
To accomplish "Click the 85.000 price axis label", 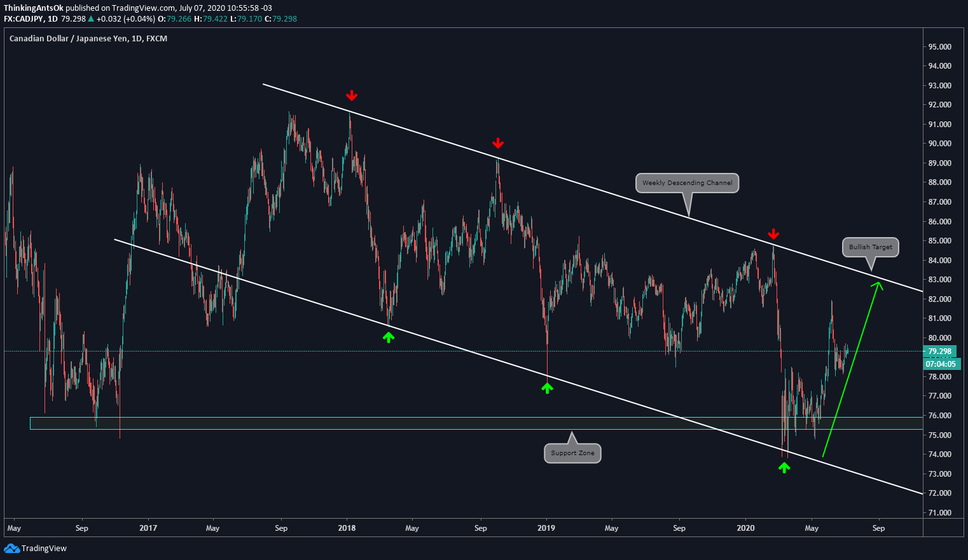I will [x=939, y=241].
